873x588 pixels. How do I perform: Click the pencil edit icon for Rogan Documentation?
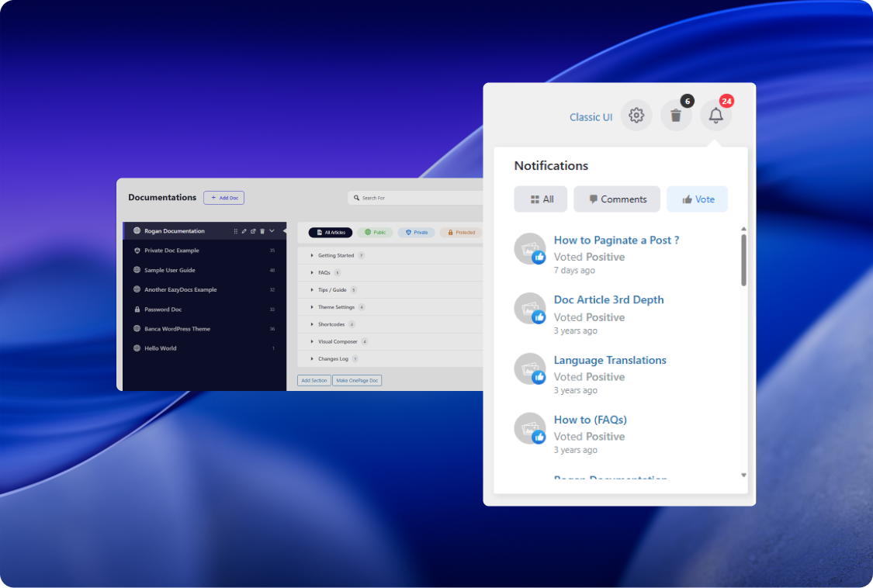coord(244,231)
